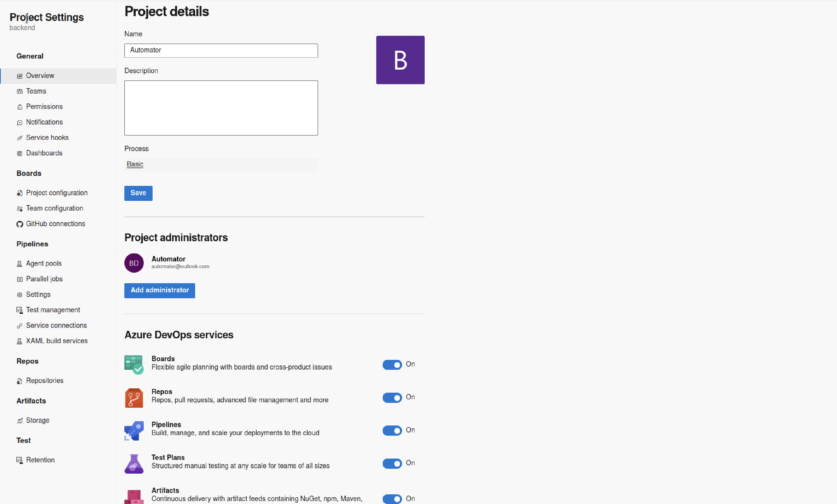Go to Permissions settings
837x504 pixels.
[58, 107]
